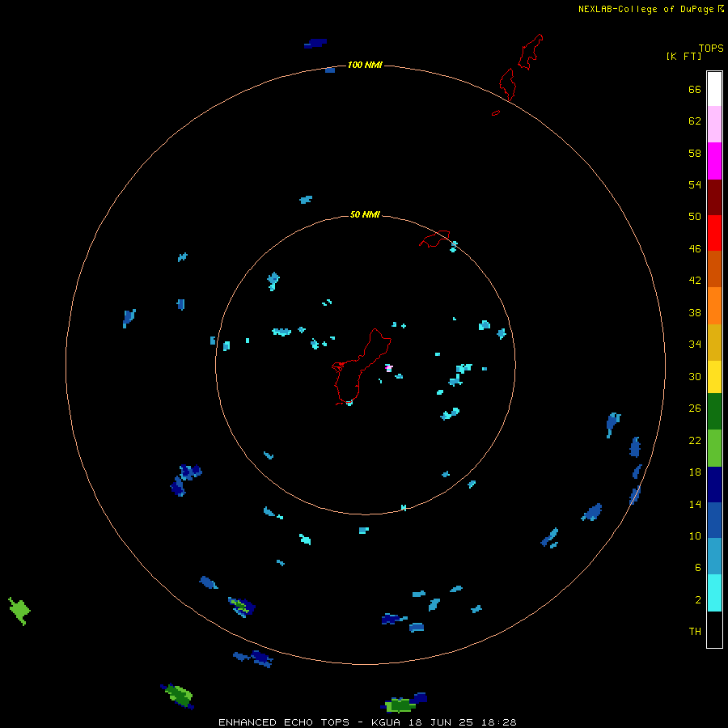Image resolution: width=728 pixels, height=728 pixels.
Task: Click the black TH swatch at legend bottom
Action: [714, 629]
